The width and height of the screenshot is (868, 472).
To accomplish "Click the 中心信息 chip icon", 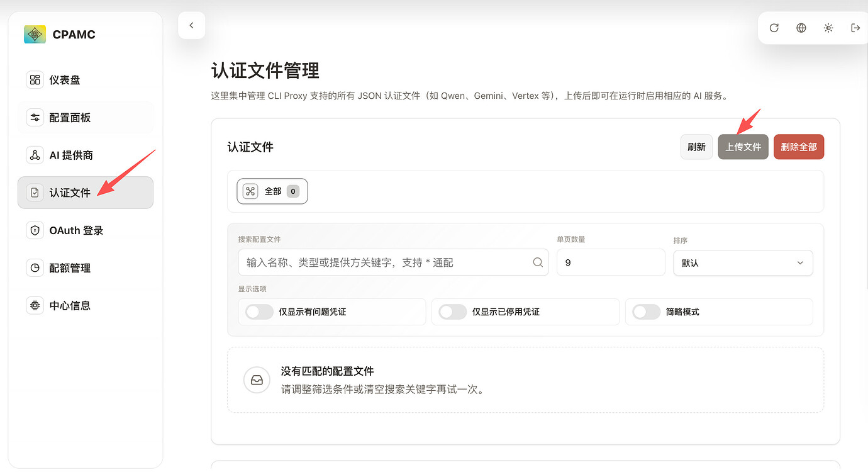I will pos(35,305).
